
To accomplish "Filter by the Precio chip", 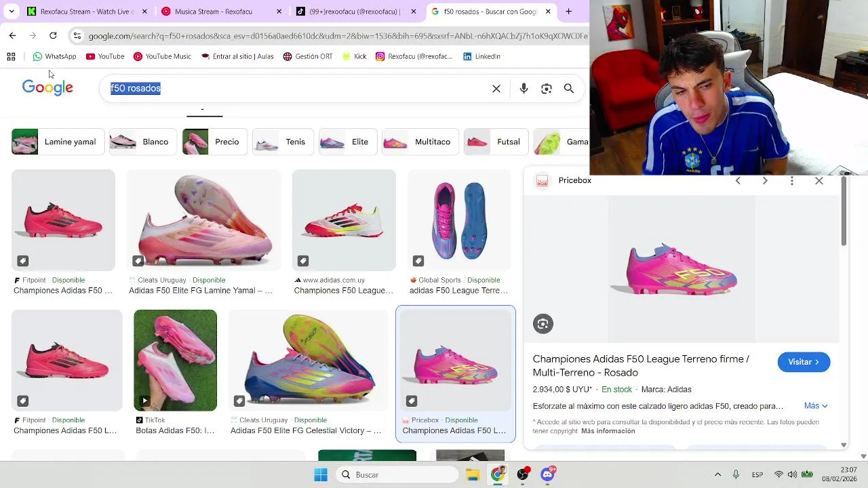I will point(214,142).
